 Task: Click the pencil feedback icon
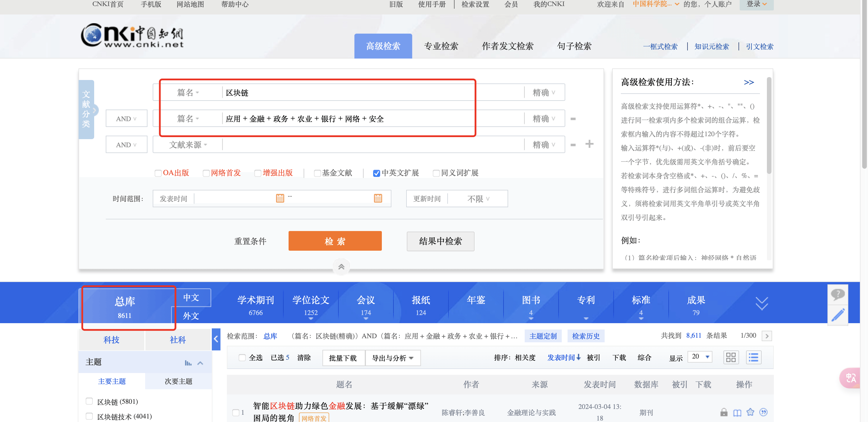point(838,314)
